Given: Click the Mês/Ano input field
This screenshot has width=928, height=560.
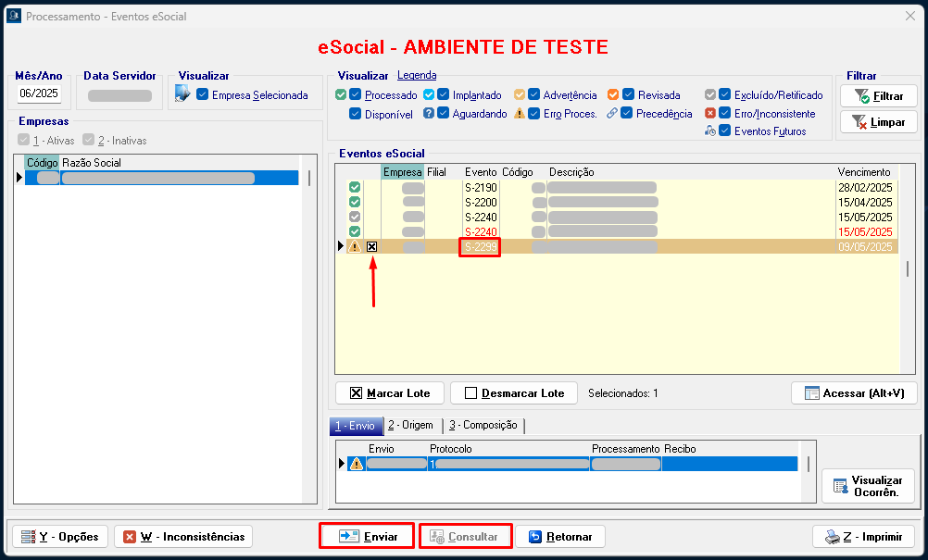Looking at the screenshot, I should pos(38,94).
